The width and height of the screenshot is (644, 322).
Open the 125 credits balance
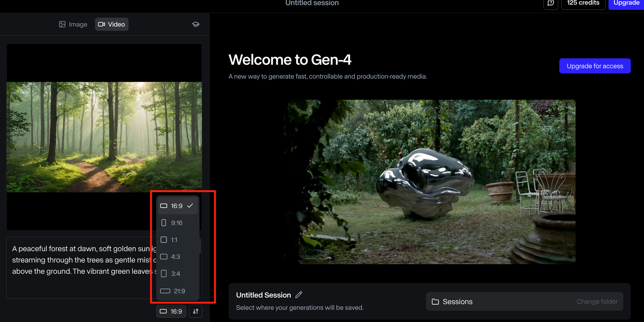[583, 3]
